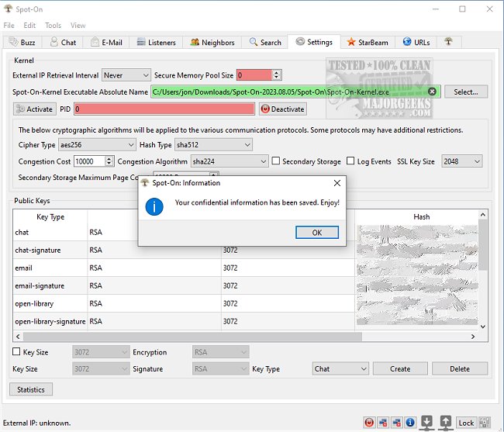The image size is (504, 432).
Task: Click disconnected network icon beside blue info icon
Action: tap(397, 422)
